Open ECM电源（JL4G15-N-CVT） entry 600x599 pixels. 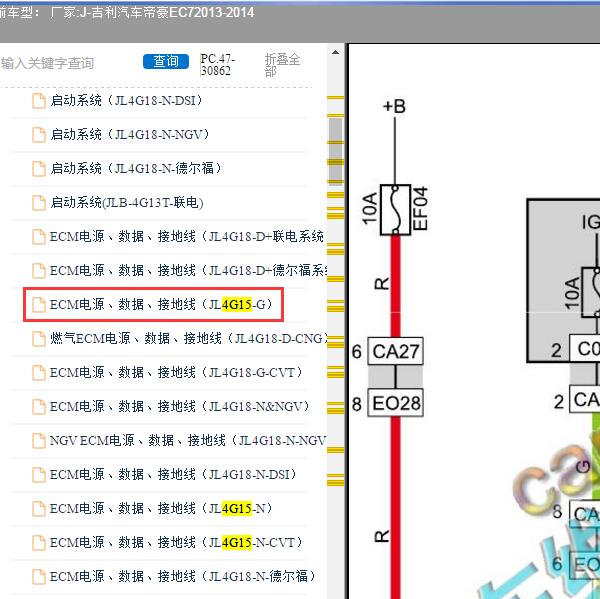pos(176,543)
